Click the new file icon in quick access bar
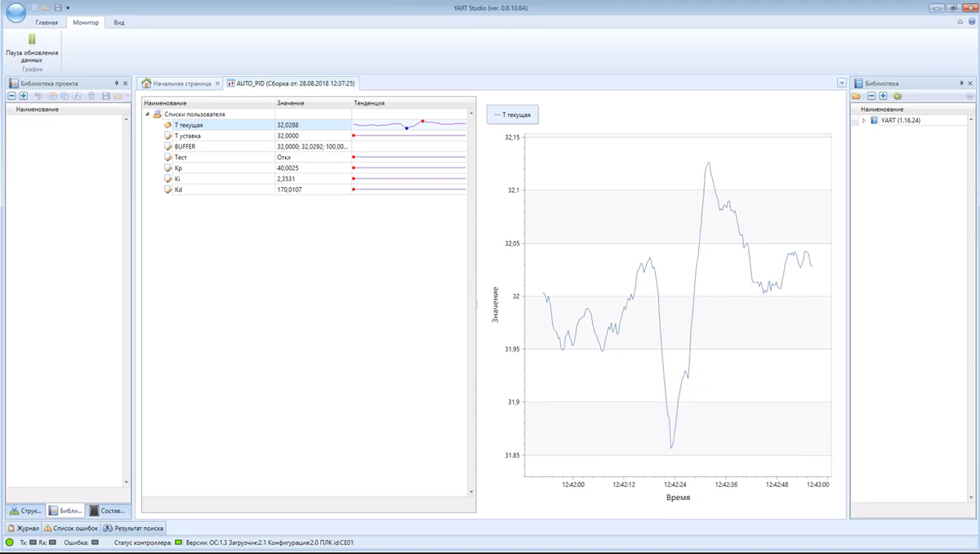Screen dimensions: 980x554 (x=35, y=7)
